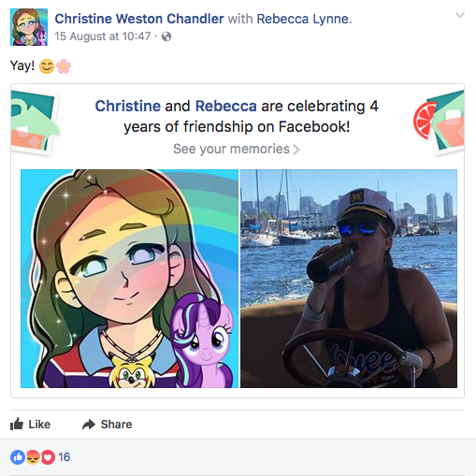The width and height of the screenshot is (476, 476).
Task: Open the boat captain photo
Action: pos(349,279)
